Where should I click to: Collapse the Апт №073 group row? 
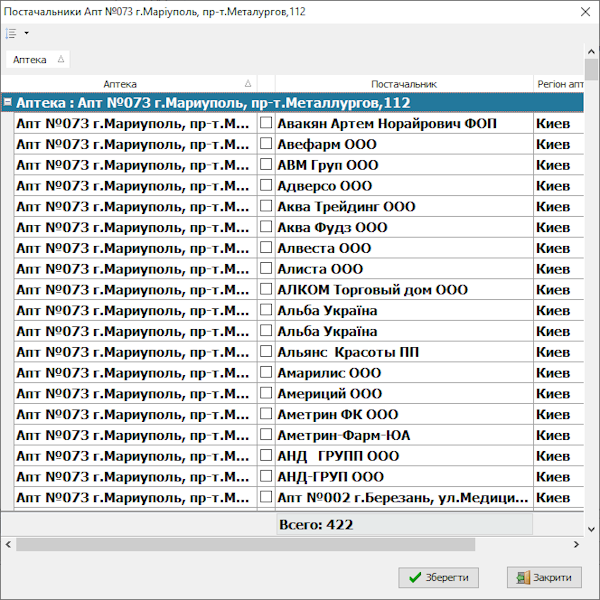[x=8, y=103]
